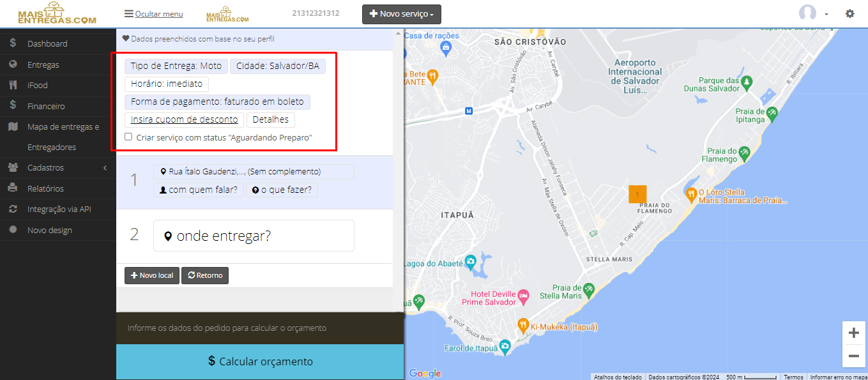
Task: Change the Horário: imediato option
Action: [x=167, y=84]
